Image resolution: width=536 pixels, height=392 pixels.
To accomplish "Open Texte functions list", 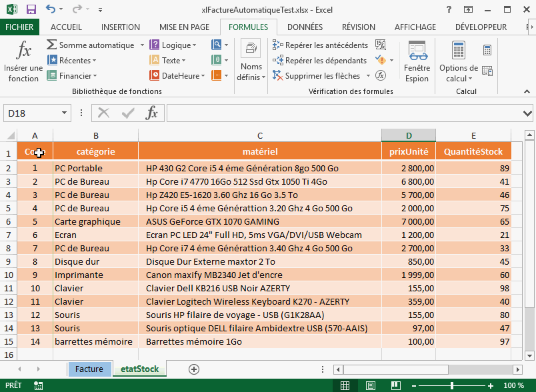I will (167, 61).
